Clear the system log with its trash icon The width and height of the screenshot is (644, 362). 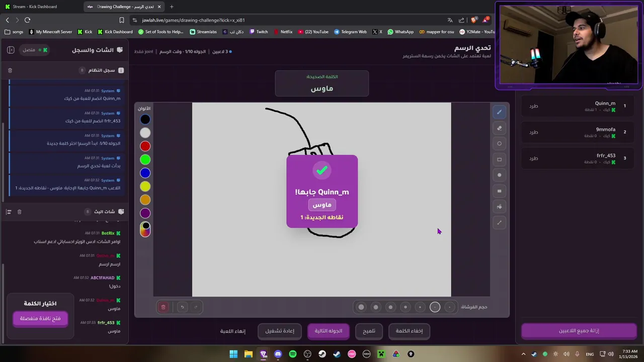pos(10,70)
